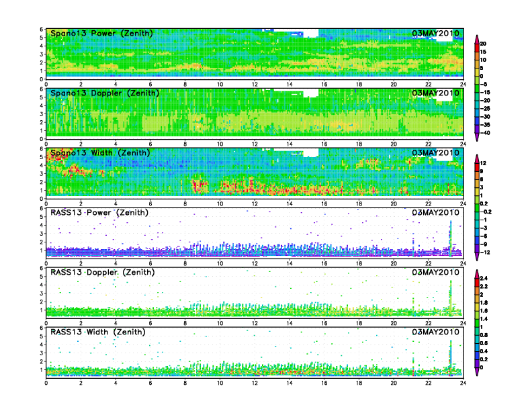The width and height of the screenshot is (532, 411).
Task: Click the red segment of the top colorbar
Action: pos(477,48)
